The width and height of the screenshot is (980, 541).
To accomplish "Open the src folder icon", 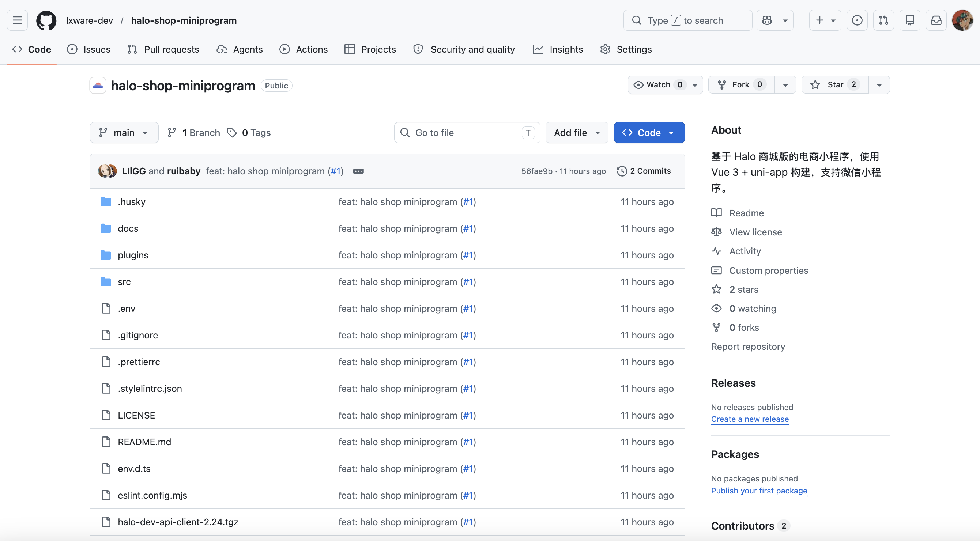I will 105,281.
